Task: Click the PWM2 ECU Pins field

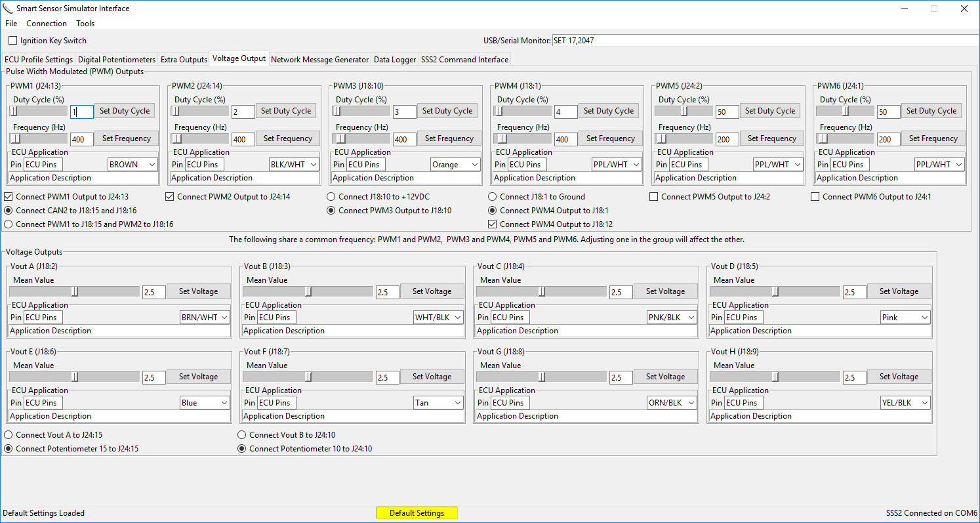Action: (x=205, y=165)
